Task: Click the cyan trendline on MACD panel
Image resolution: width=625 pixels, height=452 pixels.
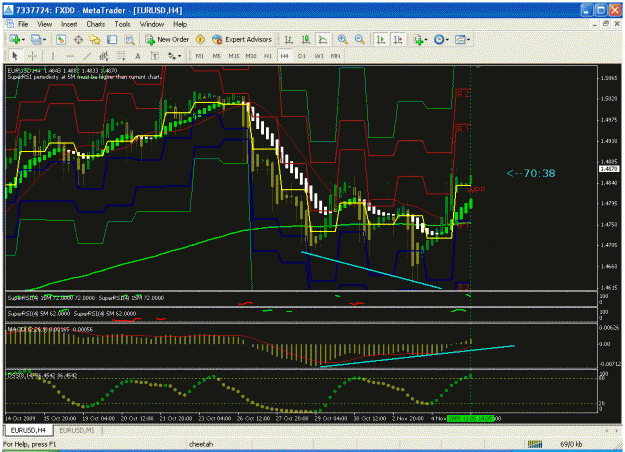Action: point(417,356)
